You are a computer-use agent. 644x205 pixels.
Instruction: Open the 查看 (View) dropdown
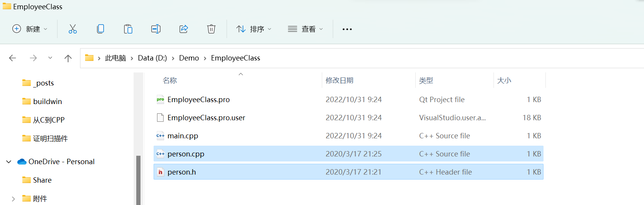306,29
